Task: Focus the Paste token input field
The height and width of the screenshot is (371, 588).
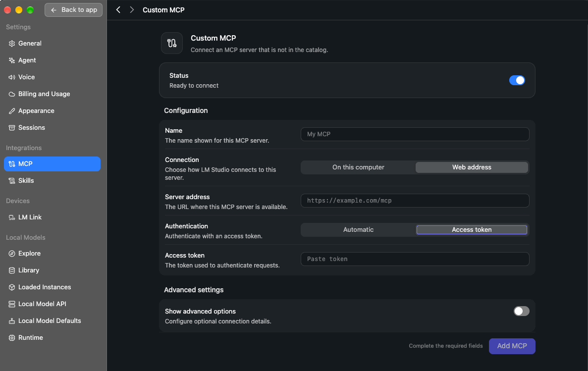Action: [x=415, y=259]
